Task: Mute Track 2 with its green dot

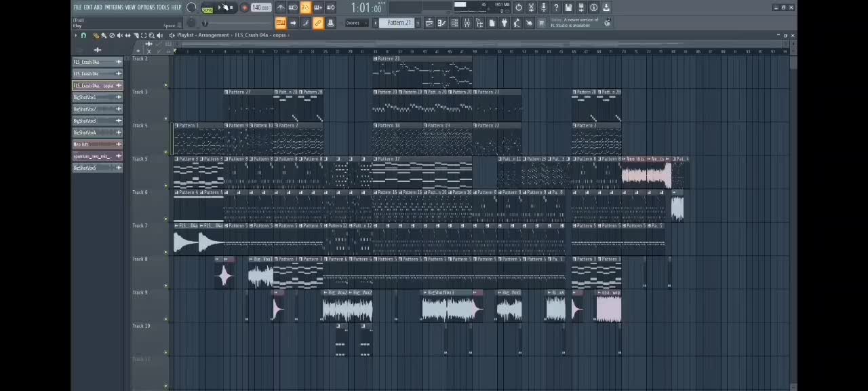Action: pos(165,86)
